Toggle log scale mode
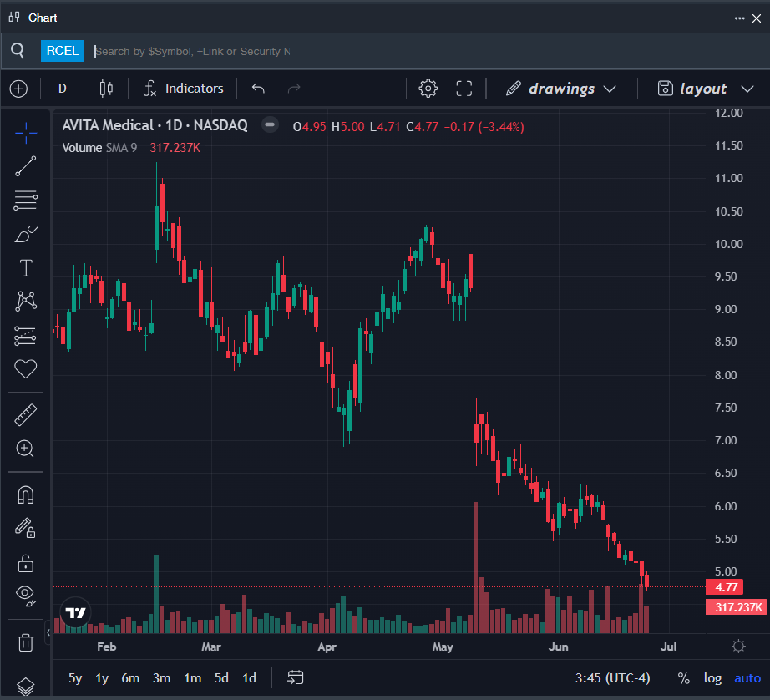Image resolution: width=770 pixels, height=700 pixels. (x=712, y=678)
